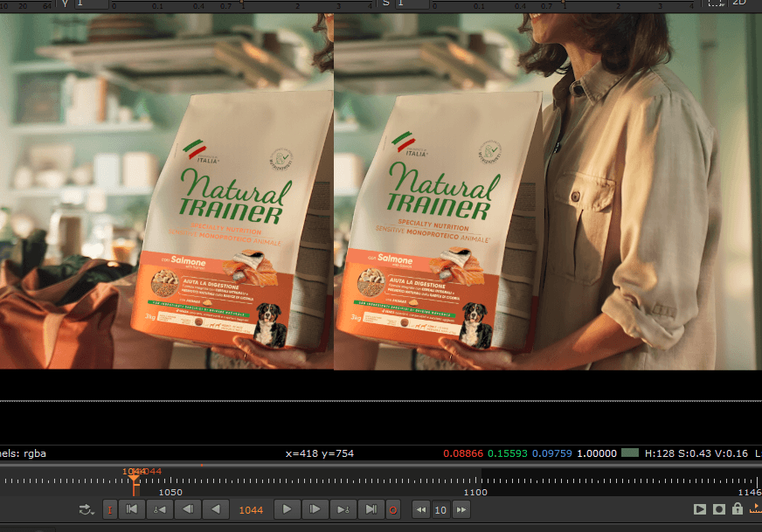Click the orange playhead marker at frame 1044
Image resolution: width=762 pixels, height=532 pixels.
(135, 479)
